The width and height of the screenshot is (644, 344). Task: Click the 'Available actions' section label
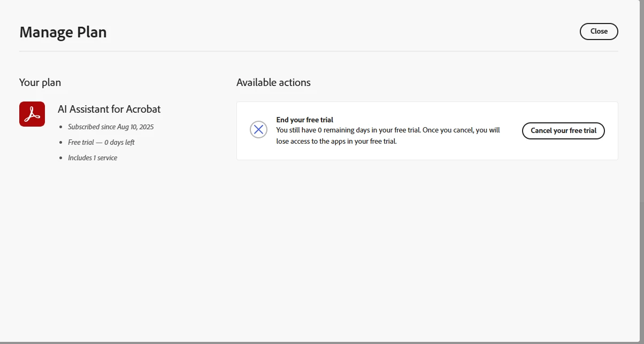[x=273, y=82]
